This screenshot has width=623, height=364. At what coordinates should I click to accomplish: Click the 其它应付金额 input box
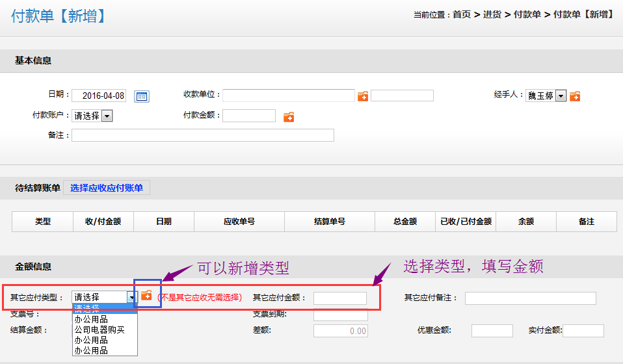click(x=339, y=298)
